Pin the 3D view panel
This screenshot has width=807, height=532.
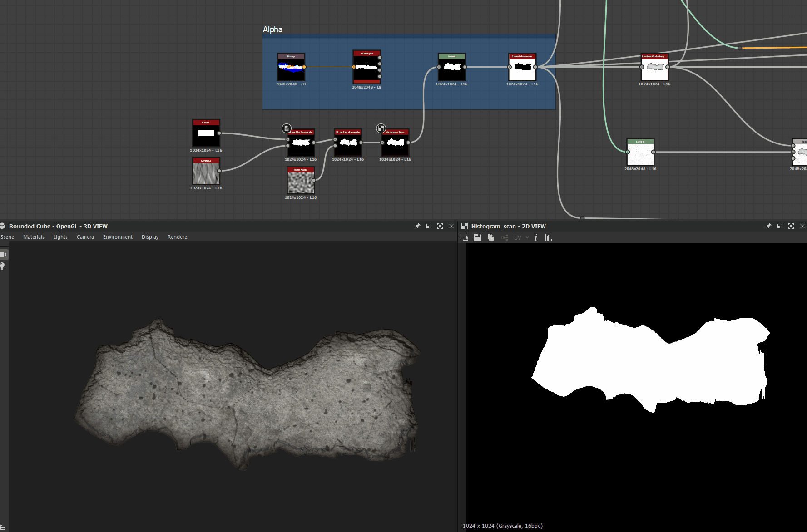pyautogui.click(x=417, y=226)
